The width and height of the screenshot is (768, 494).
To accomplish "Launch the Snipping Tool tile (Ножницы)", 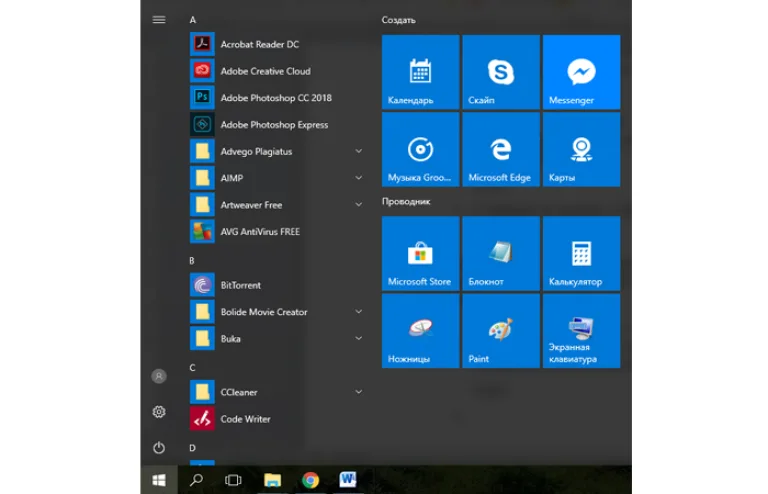I will click(x=420, y=331).
